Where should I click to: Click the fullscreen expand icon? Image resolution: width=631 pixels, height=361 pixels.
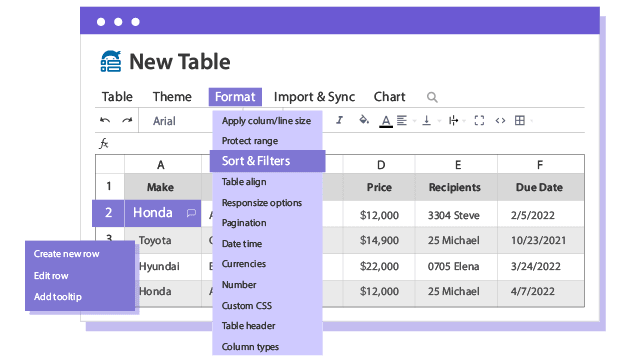click(479, 120)
